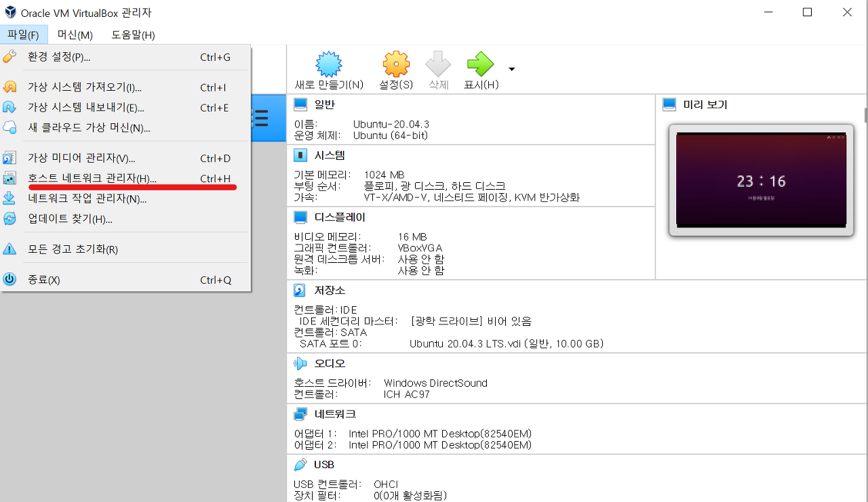
Task: Click the 시스템 chip icon
Action: coord(300,155)
